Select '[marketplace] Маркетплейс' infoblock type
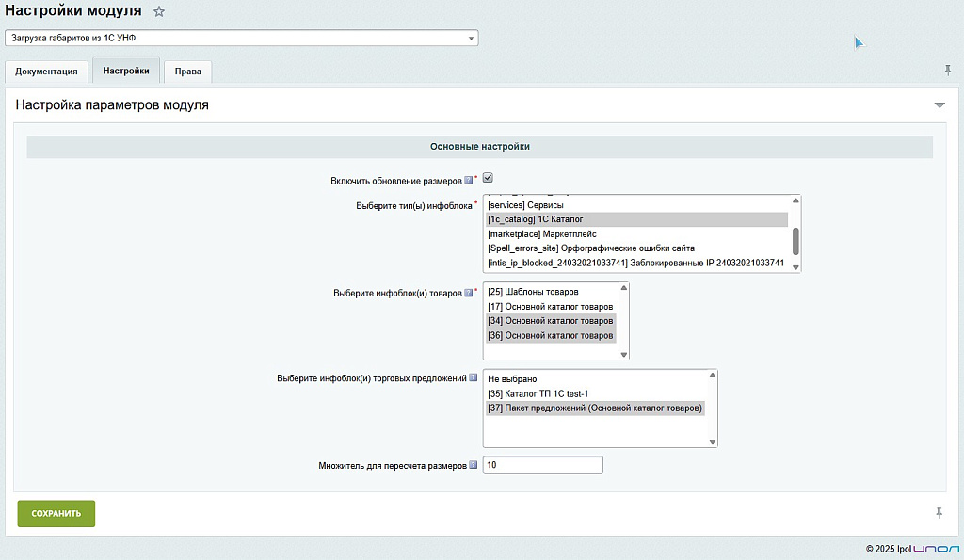Viewport: 964px width, 560px height. point(542,233)
